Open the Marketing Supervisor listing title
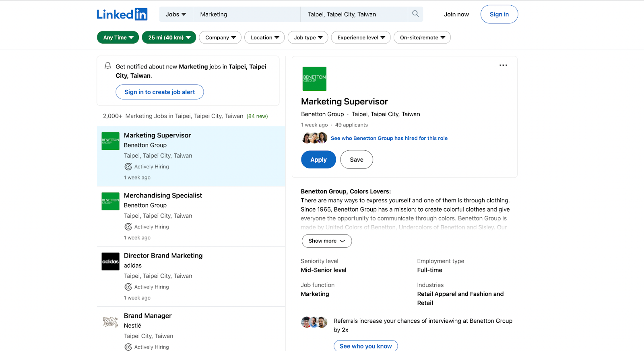Viewport: 644px width, 351px height. coord(157,135)
